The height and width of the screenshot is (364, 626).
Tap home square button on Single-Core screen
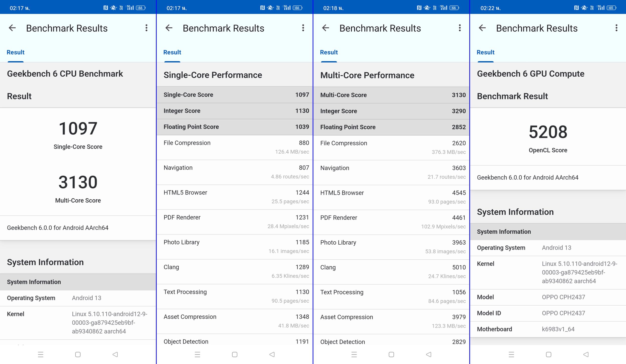point(235,354)
